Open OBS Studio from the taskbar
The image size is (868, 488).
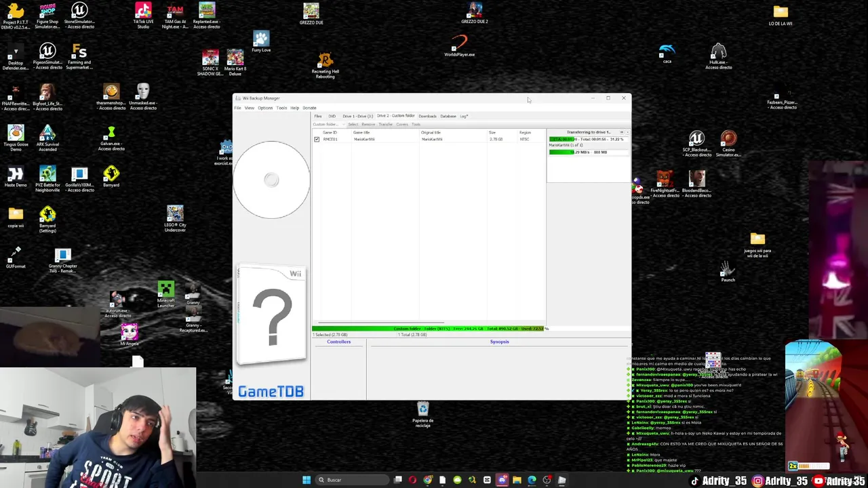(547, 480)
